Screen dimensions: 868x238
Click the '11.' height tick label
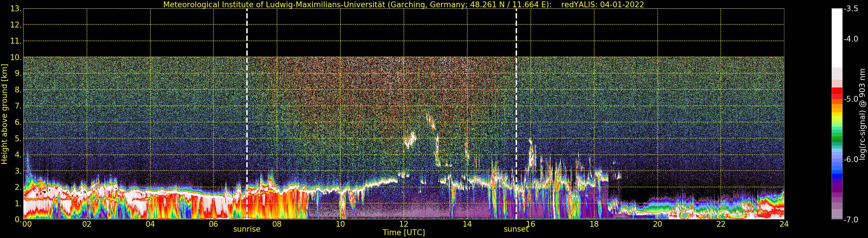[x=16, y=41]
